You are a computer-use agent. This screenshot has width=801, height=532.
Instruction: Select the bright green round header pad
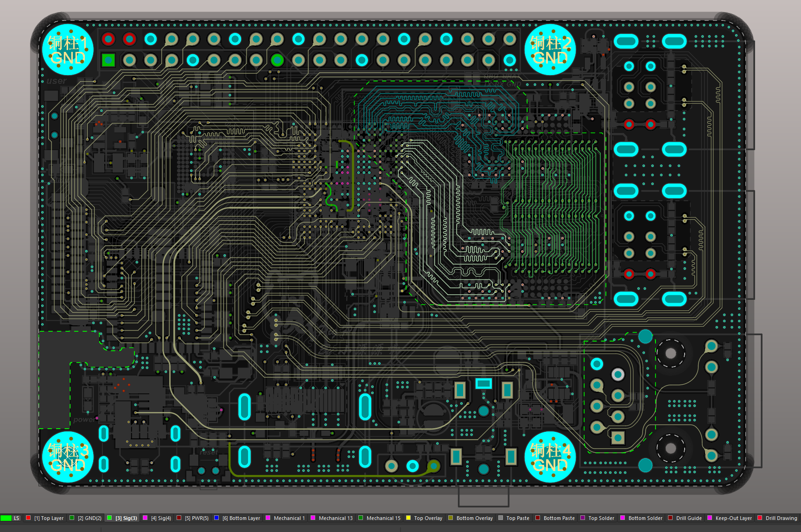point(277,60)
